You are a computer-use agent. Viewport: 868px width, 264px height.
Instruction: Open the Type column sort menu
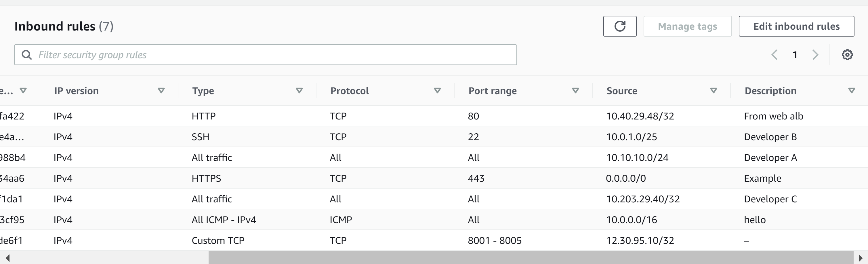click(x=299, y=90)
